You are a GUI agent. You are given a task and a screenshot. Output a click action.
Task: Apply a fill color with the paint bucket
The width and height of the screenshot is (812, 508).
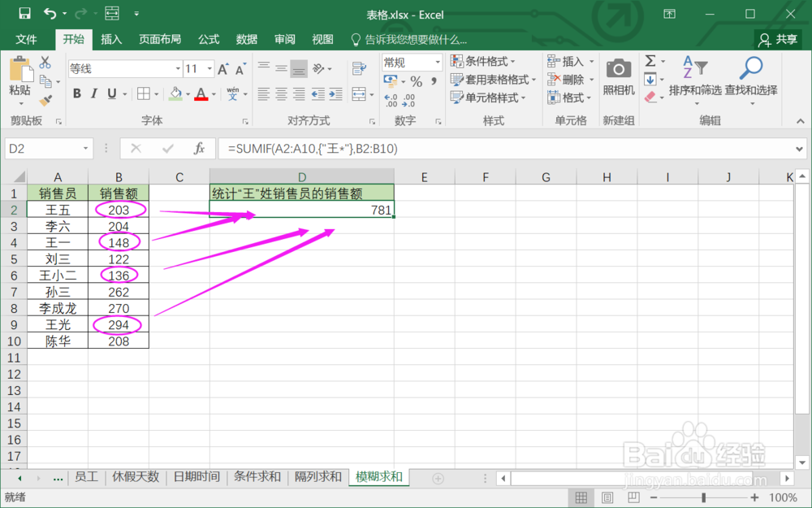(x=175, y=93)
